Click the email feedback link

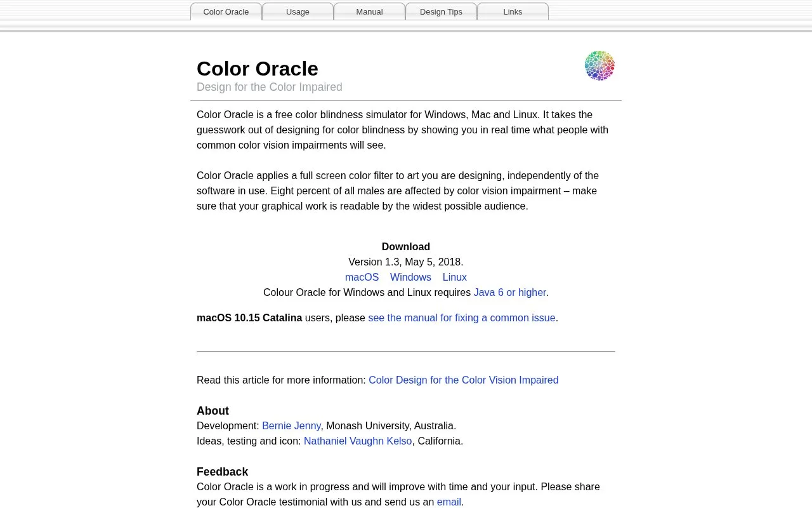449,502
